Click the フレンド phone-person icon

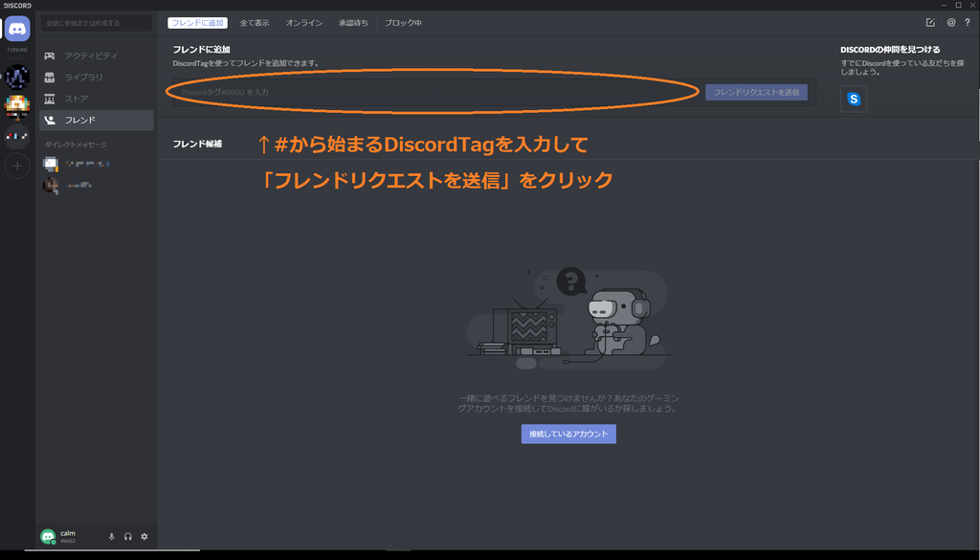50,120
